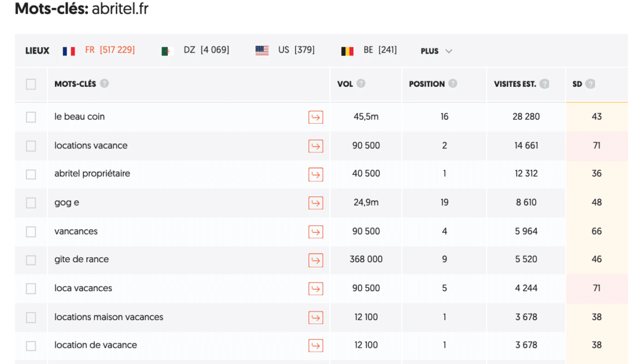
Task: Switch to the US location tab
Action: [x=285, y=50]
